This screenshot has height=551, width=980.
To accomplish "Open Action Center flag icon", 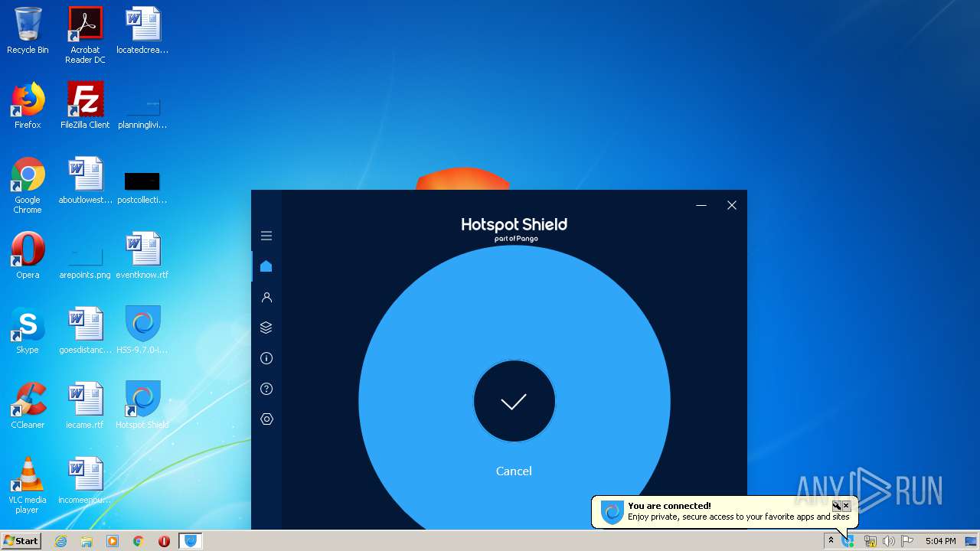I will [x=907, y=541].
